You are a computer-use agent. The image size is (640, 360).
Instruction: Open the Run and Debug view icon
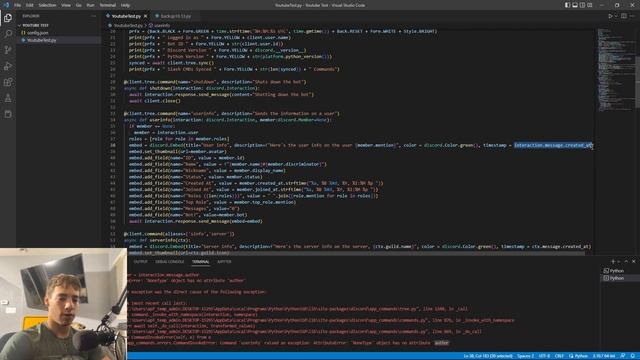(x=8, y=66)
